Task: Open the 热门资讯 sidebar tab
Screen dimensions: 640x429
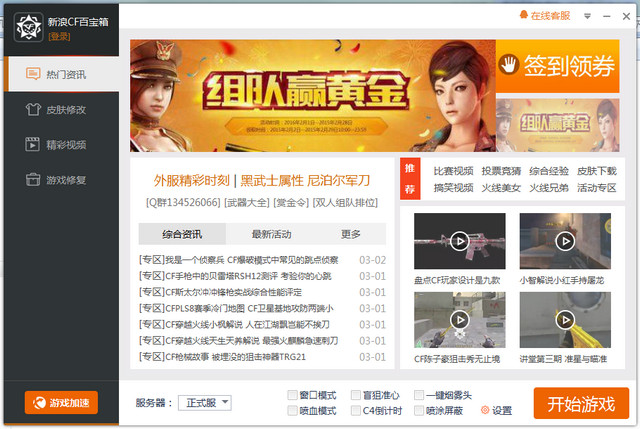Action: pyautogui.click(x=62, y=74)
